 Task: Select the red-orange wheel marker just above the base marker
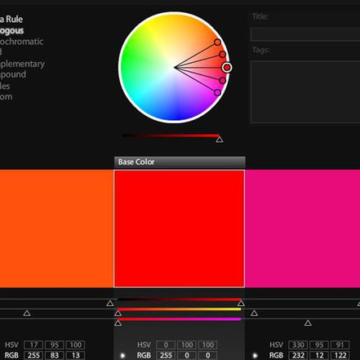pos(222,54)
